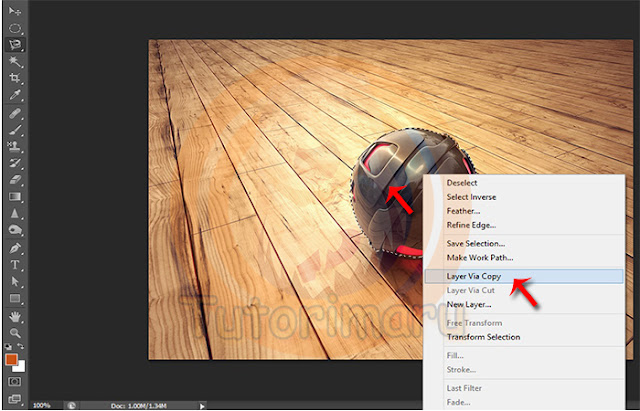
Task: Select the Clone Stamp tool
Action: pyautogui.click(x=15, y=146)
